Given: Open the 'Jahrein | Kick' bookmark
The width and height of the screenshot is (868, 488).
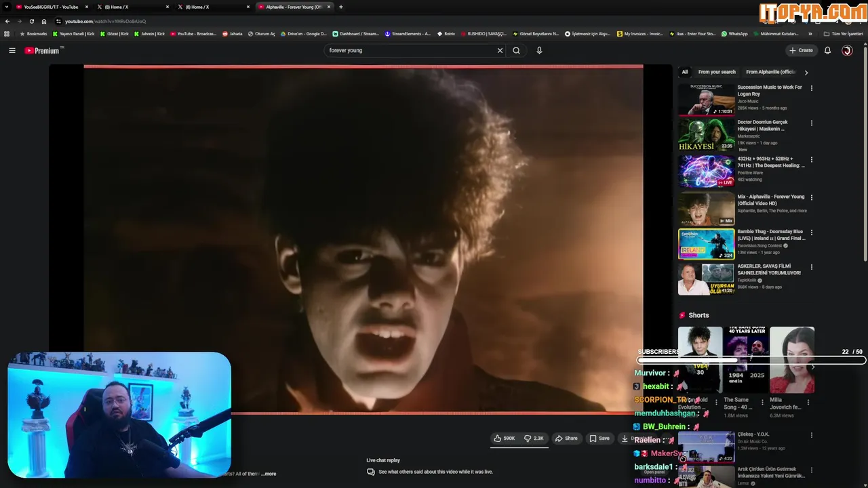Looking at the screenshot, I should [x=149, y=33].
